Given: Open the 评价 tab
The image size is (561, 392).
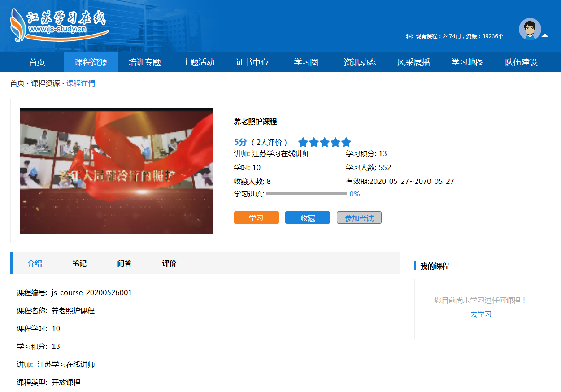Looking at the screenshot, I should click(169, 263).
